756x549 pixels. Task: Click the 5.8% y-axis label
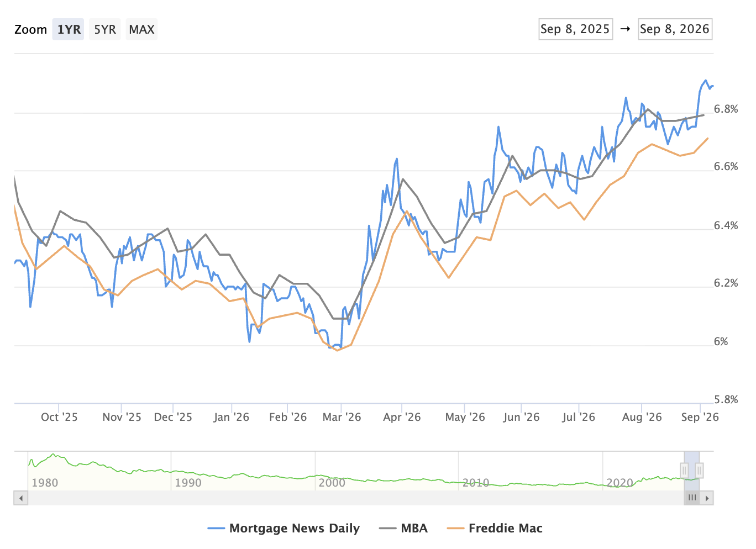point(726,399)
